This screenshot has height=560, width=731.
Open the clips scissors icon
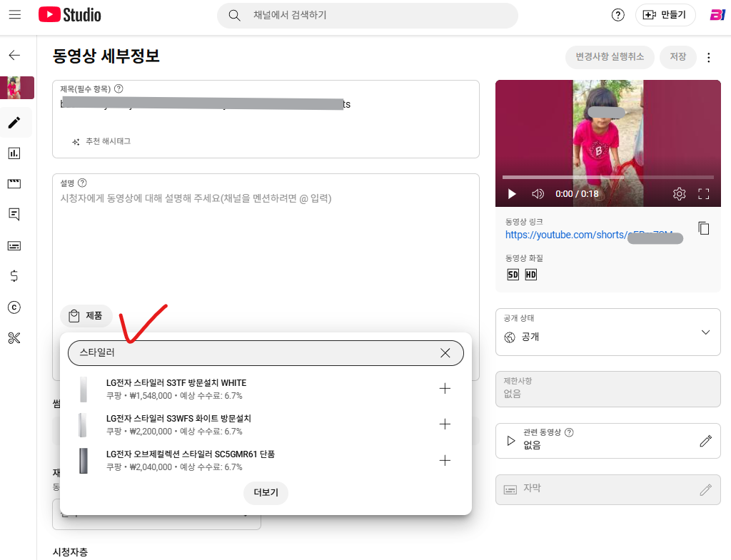[x=14, y=337]
